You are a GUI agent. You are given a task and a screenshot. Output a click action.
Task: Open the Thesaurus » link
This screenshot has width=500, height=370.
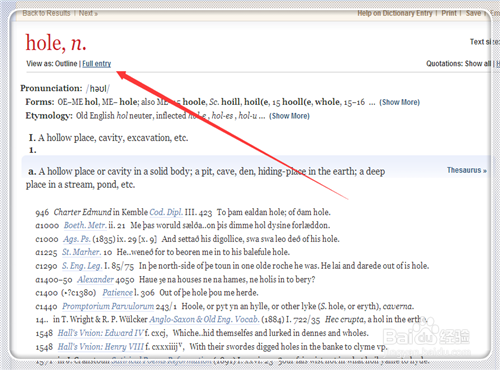point(467,170)
